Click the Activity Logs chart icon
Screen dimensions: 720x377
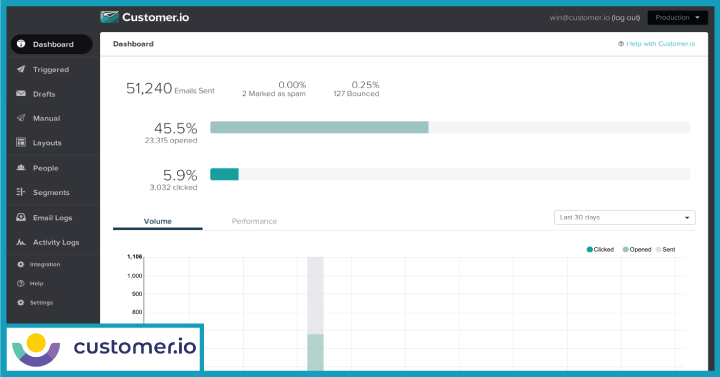click(21, 242)
